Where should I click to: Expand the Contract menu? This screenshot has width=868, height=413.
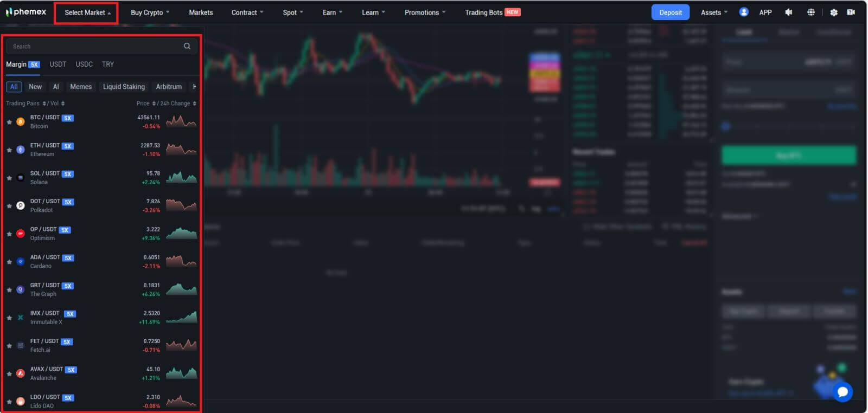(x=247, y=12)
